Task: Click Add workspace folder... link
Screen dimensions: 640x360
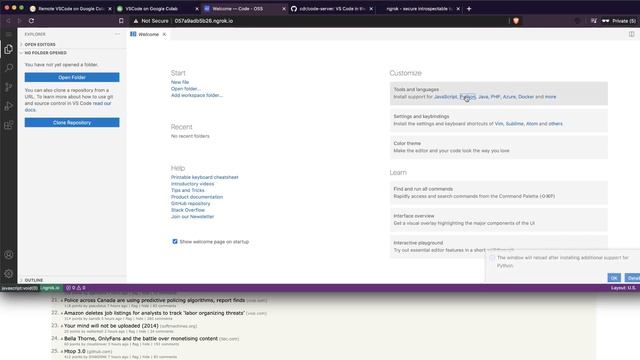Action: click(197, 95)
